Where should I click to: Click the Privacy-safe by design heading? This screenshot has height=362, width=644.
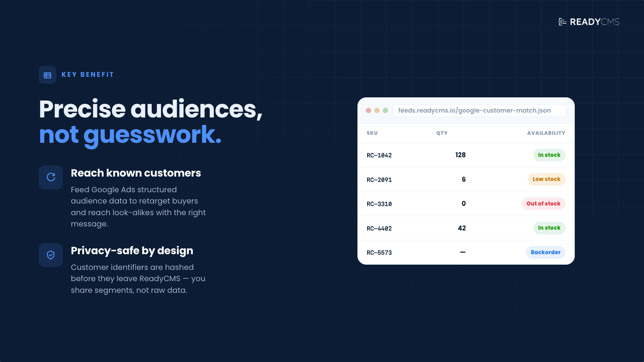point(132,251)
